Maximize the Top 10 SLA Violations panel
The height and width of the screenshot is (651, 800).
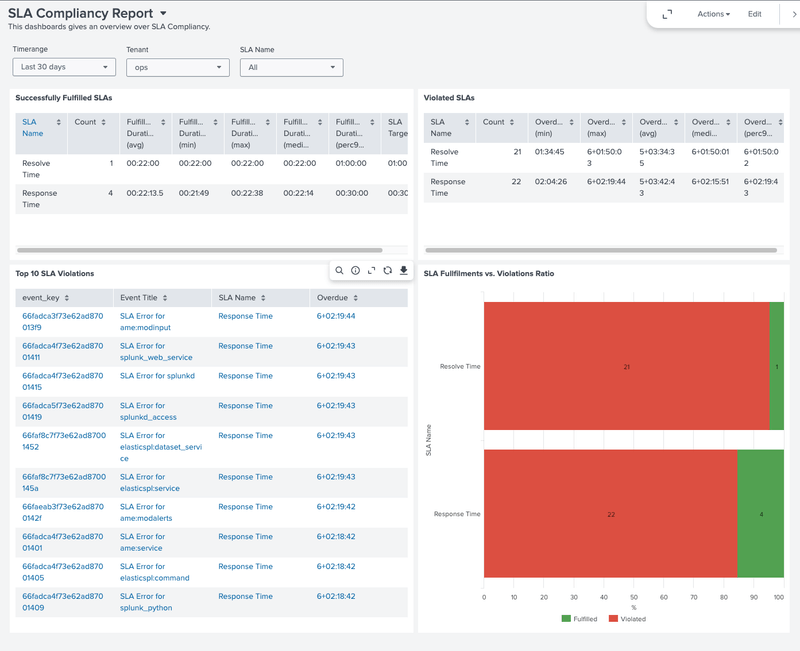(372, 270)
